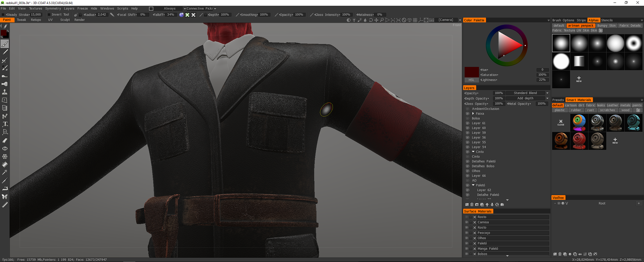Select the curve spline paint tool

(x=5, y=116)
